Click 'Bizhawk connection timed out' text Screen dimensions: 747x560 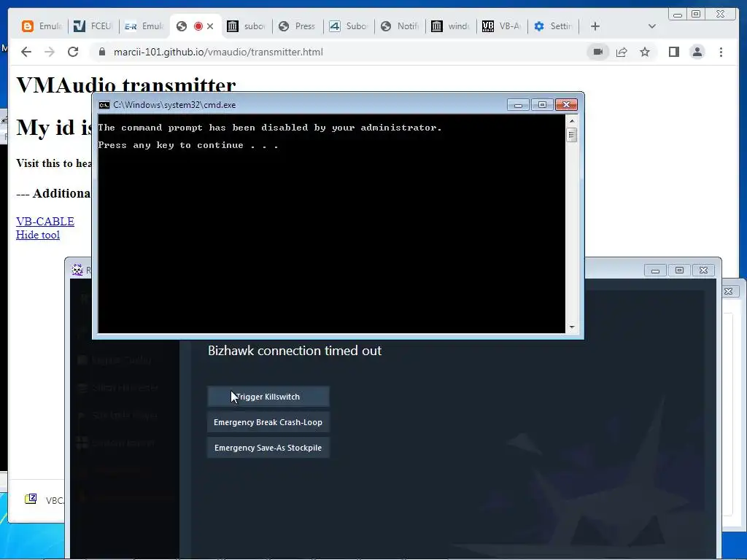click(x=295, y=351)
